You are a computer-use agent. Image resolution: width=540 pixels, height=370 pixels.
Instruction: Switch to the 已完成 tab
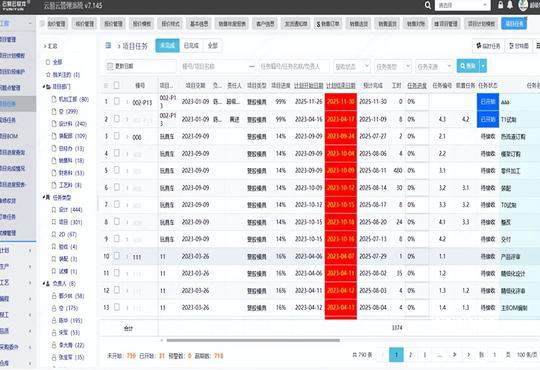(191, 45)
